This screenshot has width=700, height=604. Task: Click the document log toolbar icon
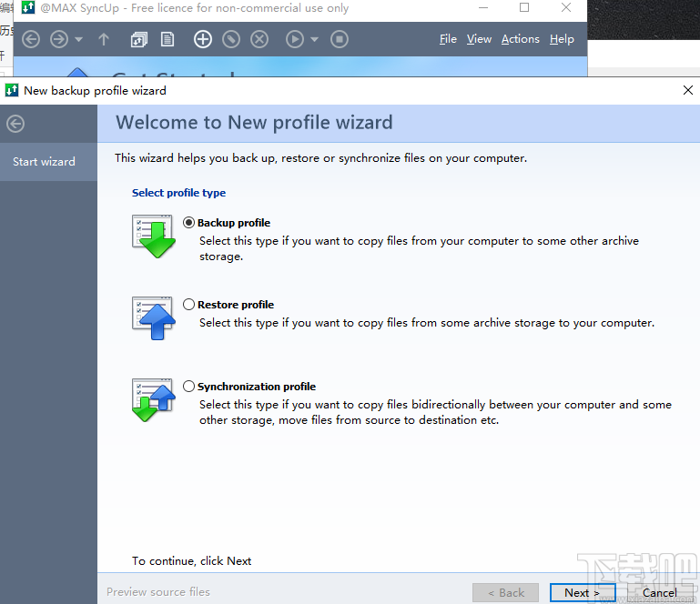click(x=167, y=39)
